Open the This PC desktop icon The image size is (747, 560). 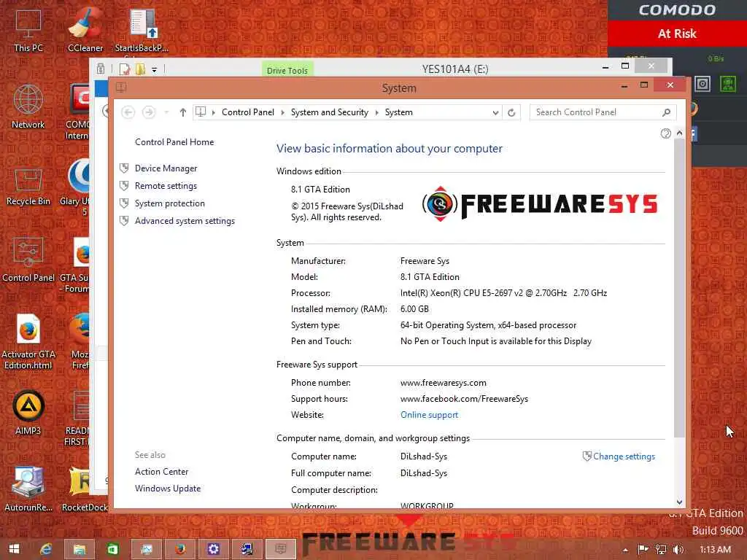[x=28, y=31]
